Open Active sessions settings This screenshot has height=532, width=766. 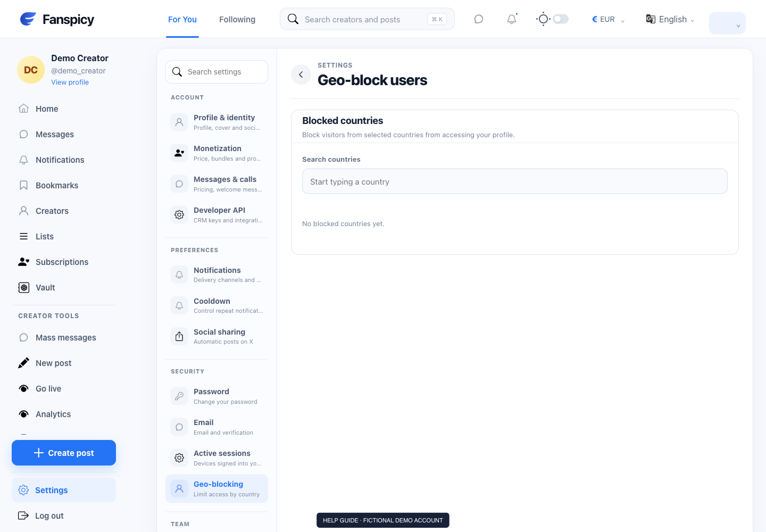click(217, 458)
